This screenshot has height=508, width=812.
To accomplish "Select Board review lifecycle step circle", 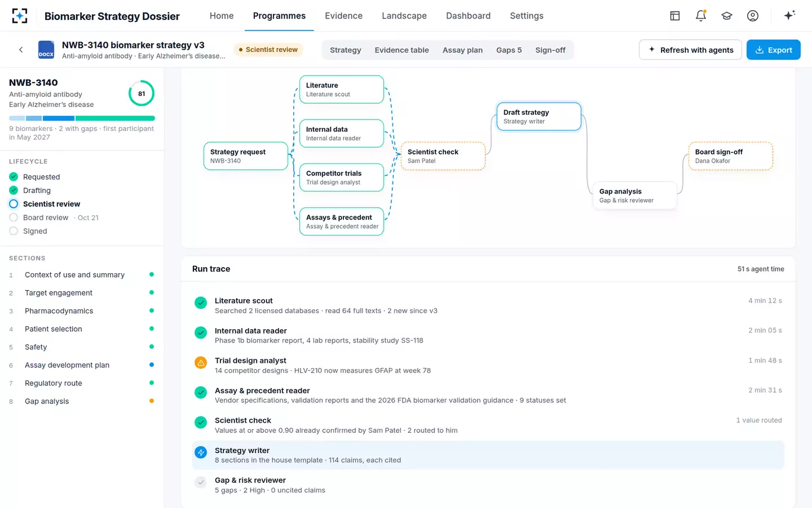I will (x=14, y=217).
